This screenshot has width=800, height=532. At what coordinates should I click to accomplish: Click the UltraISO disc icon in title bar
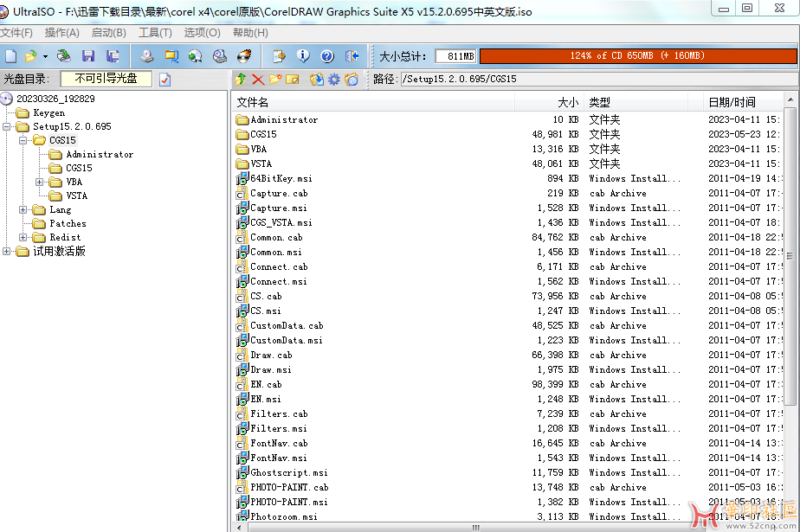tap(4, 12)
